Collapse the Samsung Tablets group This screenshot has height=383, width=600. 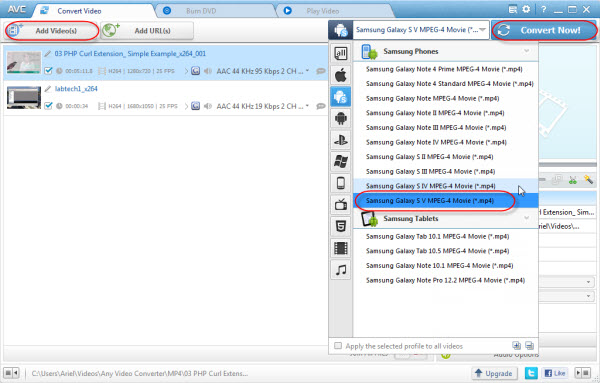[527, 218]
